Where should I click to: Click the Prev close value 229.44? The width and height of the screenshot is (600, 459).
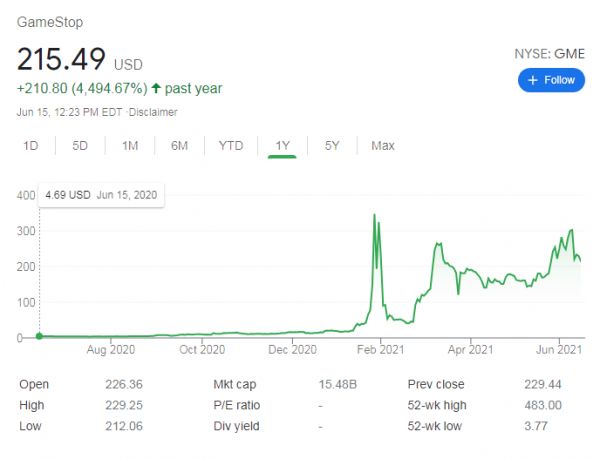coord(541,384)
